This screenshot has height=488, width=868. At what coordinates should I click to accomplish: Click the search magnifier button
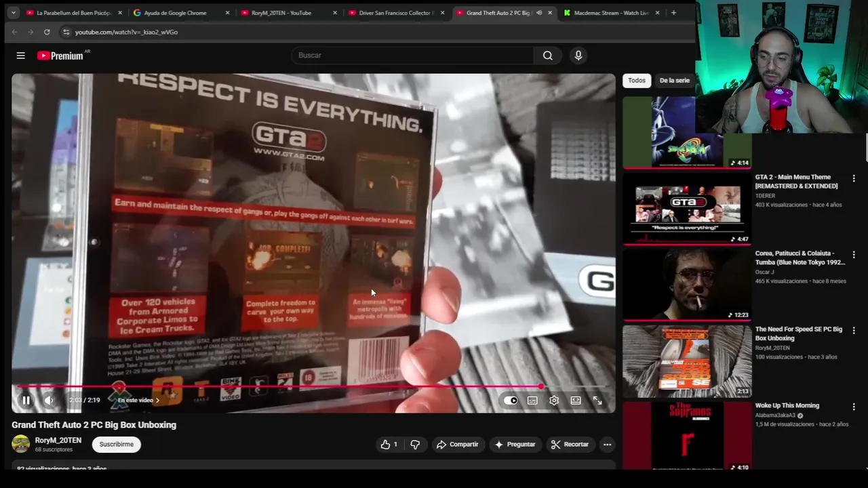[547, 56]
